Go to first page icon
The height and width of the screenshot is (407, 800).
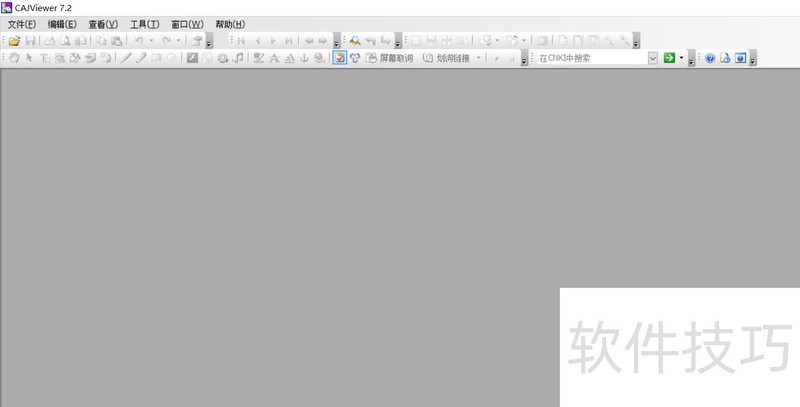coord(241,41)
